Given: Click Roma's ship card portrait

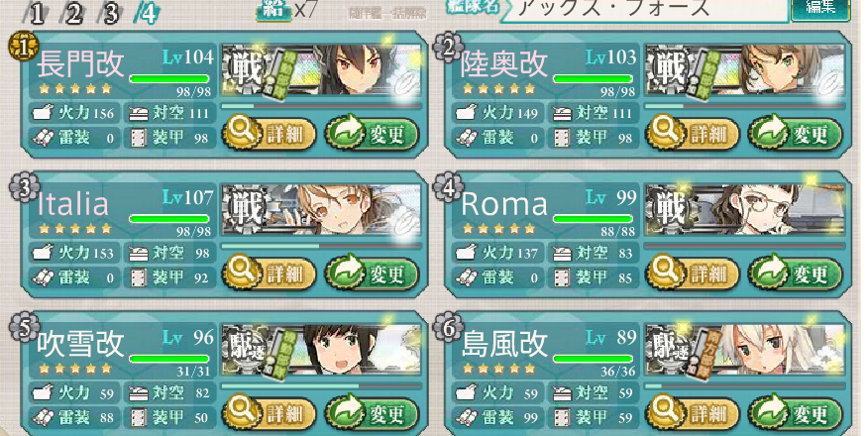Looking at the screenshot, I should coord(744,210).
